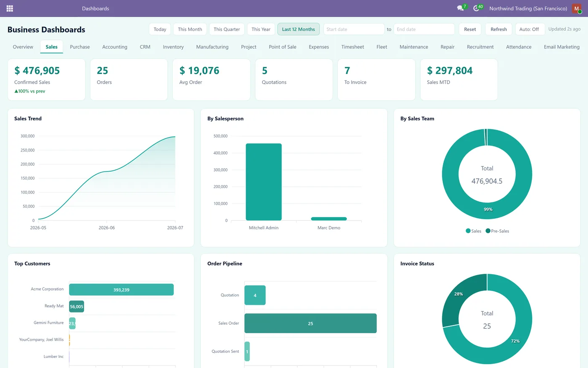Click the 28% Invoice Status segment
588x368 pixels.
click(459, 294)
